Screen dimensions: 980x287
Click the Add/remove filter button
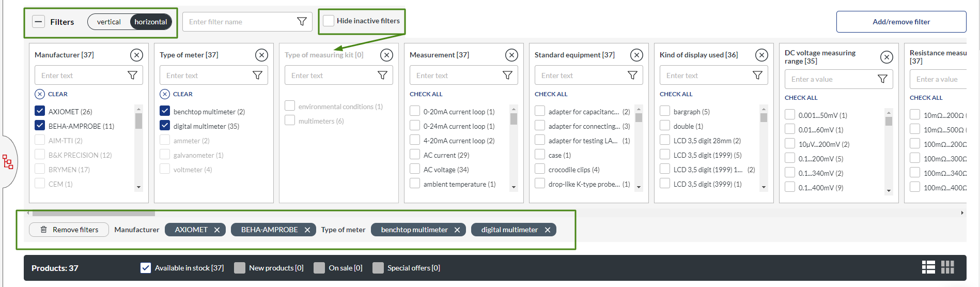[901, 22]
